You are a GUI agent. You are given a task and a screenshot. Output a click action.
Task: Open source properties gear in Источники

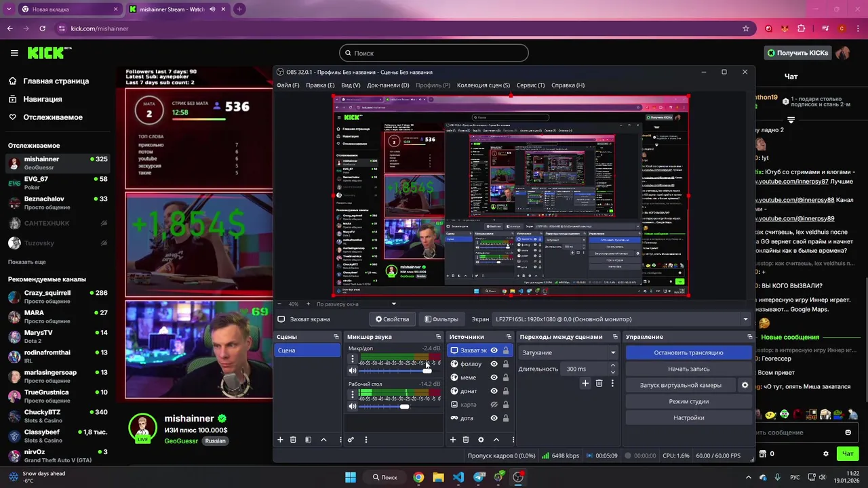point(481,440)
